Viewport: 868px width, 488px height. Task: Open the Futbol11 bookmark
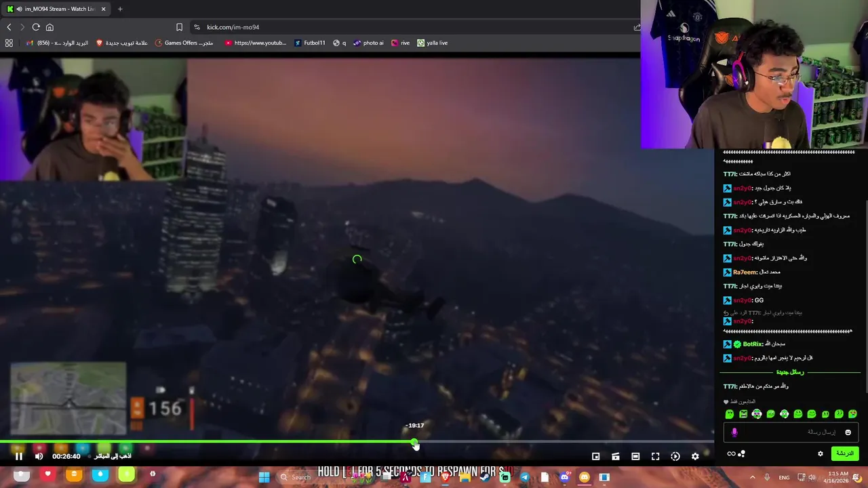[x=310, y=43]
